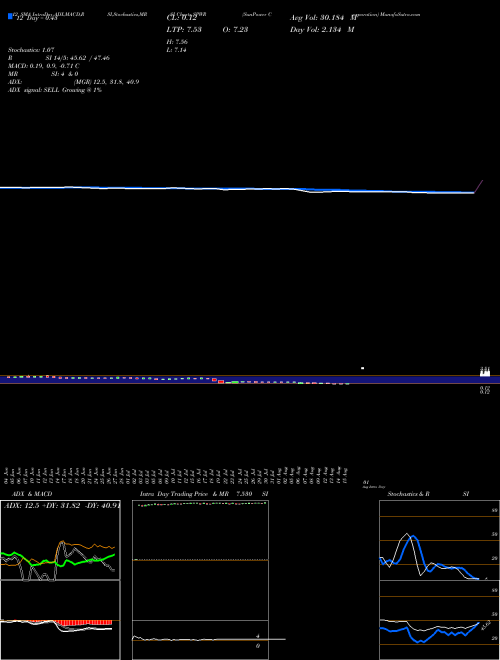Screen dimensions: 500x660
Task: Select 'Avg Vol: 30.184 M' text
Action: (323, 18)
